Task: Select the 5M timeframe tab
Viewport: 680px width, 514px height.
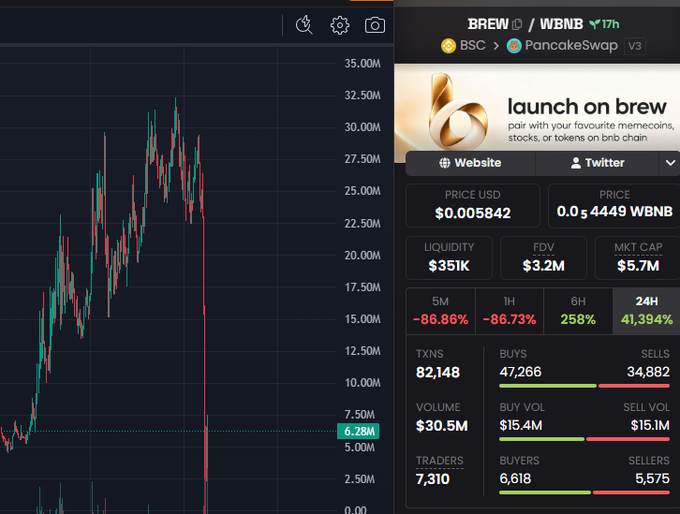Action: coord(441,311)
